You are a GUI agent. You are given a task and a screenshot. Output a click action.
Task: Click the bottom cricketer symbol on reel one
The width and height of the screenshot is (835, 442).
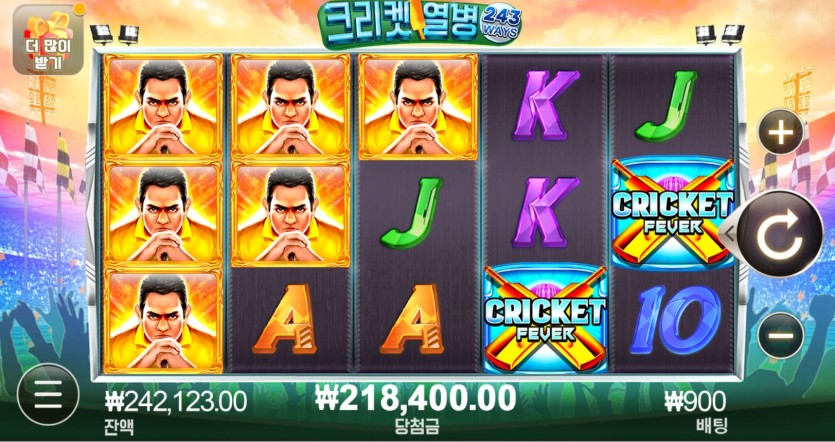[163, 321]
